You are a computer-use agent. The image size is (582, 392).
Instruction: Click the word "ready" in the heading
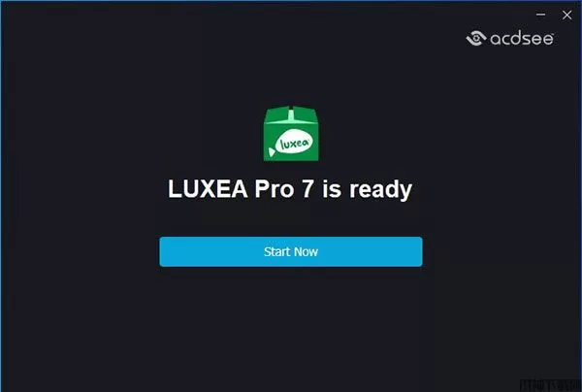(380, 190)
